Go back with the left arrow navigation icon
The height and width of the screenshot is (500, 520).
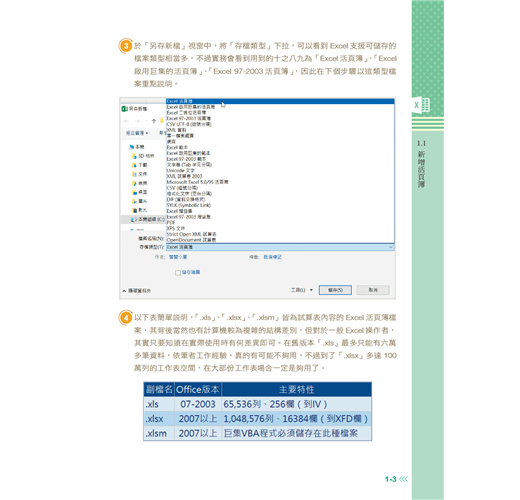tap(126, 121)
